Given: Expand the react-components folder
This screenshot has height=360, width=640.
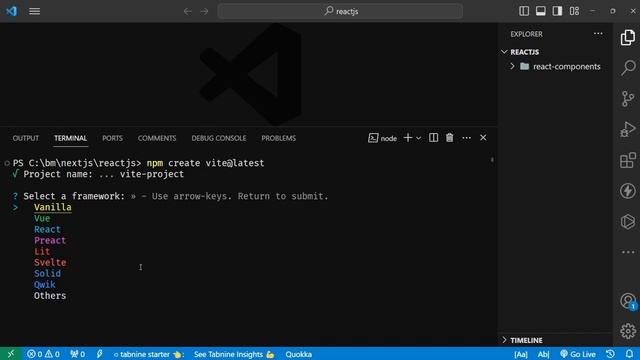Looking at the screenshot, I should [x=512, y=66].
